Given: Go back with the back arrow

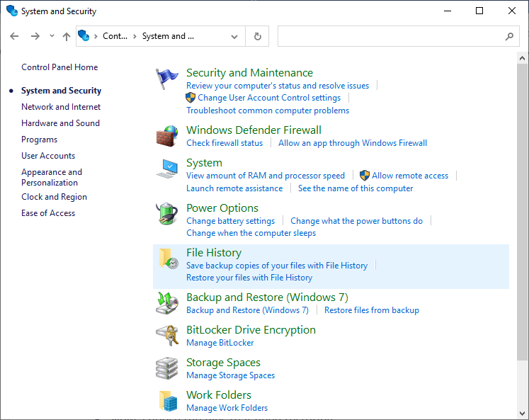Looking at the screenshot, I should tap(14, 36).
